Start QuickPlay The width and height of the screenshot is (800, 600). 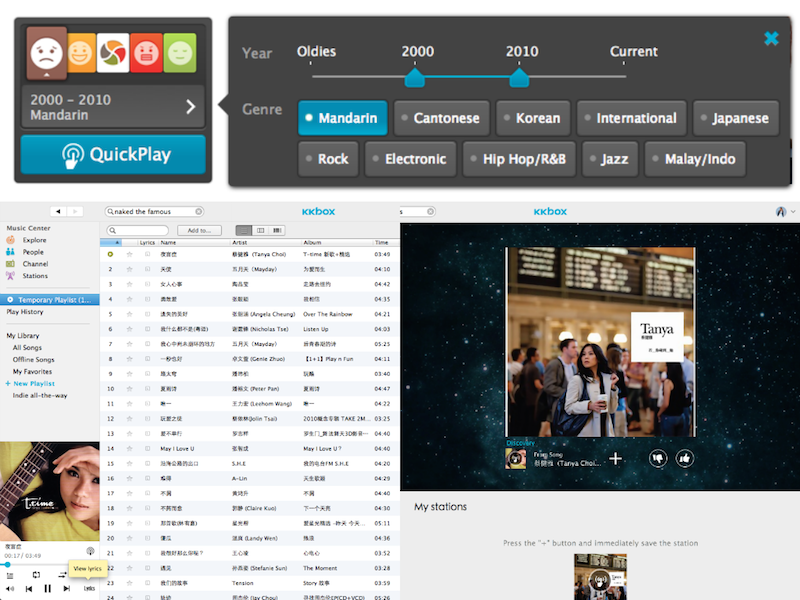113,155
